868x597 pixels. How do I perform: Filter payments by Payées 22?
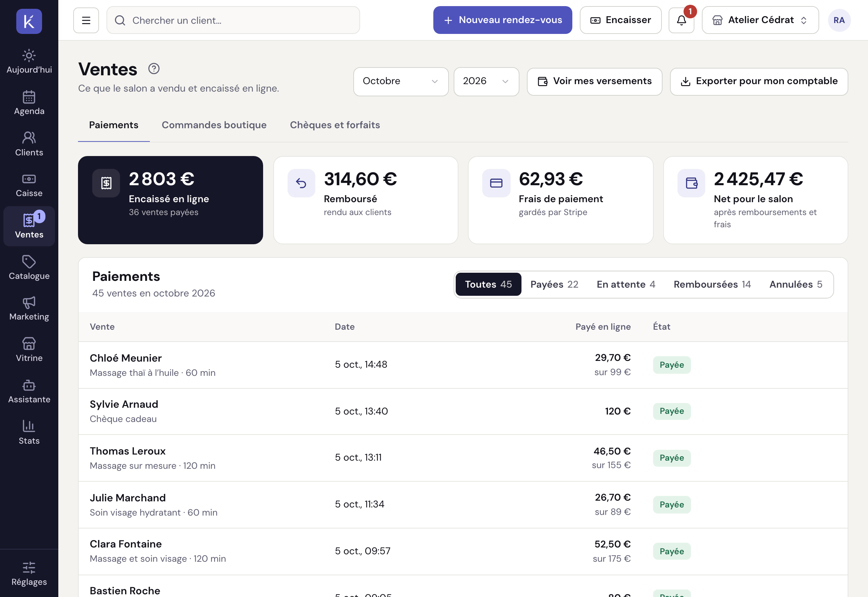pos(554,284)
